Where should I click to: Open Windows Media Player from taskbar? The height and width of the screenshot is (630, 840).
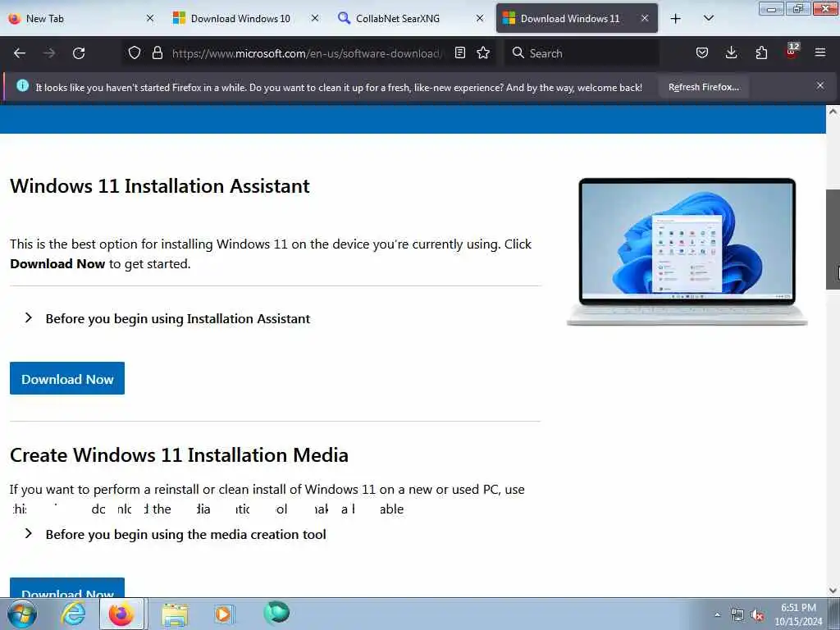point(223,614)
